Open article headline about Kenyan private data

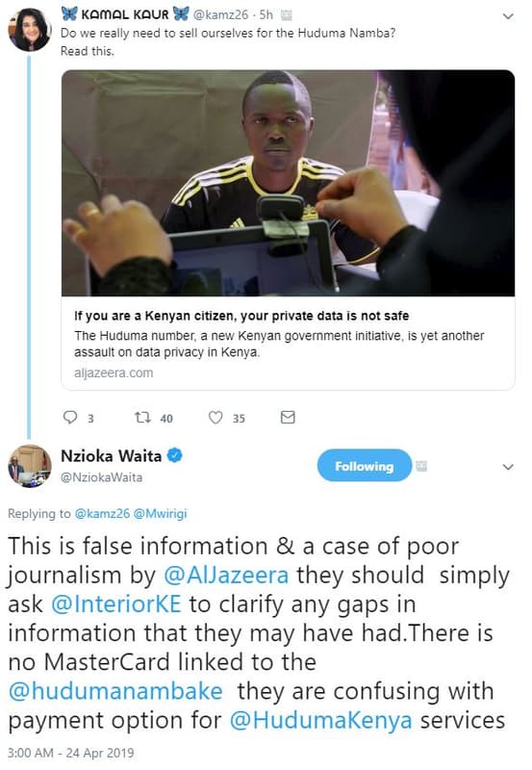241,316
